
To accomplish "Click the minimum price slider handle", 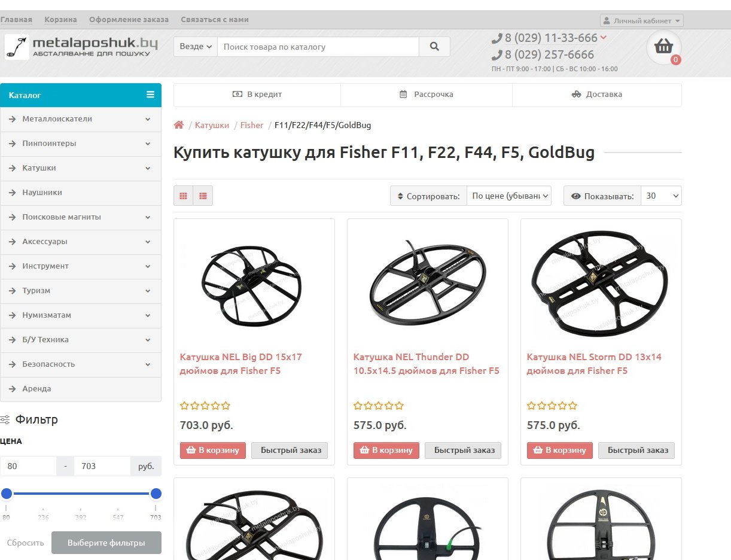I will [7, 494].
